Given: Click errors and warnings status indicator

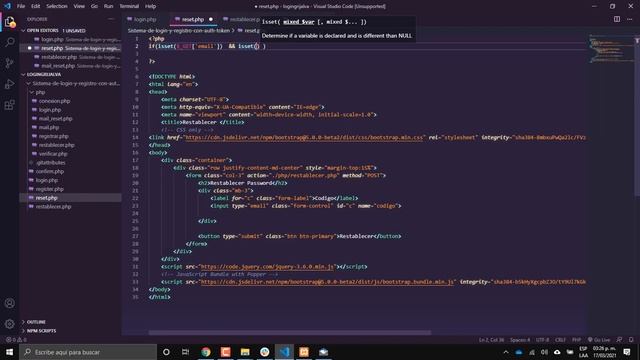Looking at the screenshot, I should tap(16, 340).
